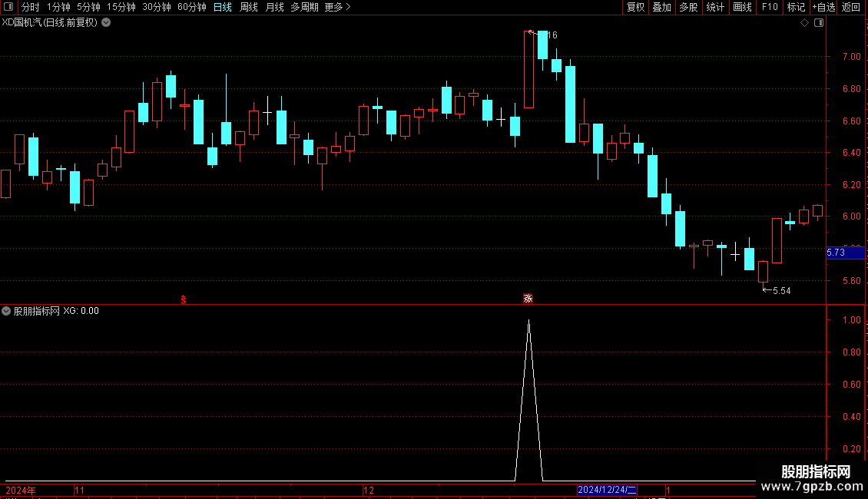Switch to 1分钟 period
This screenshot has width=868, height=499.
tap(58, 7)
